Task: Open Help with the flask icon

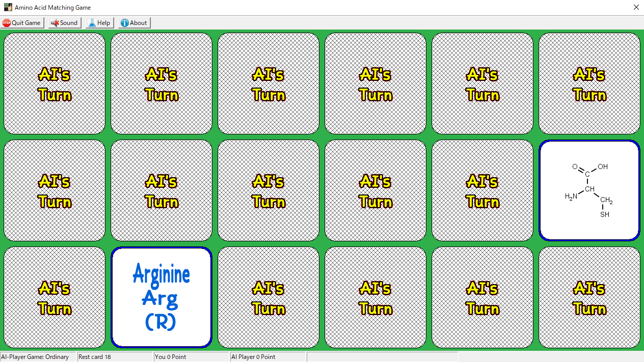Action: tap(99, 23)
